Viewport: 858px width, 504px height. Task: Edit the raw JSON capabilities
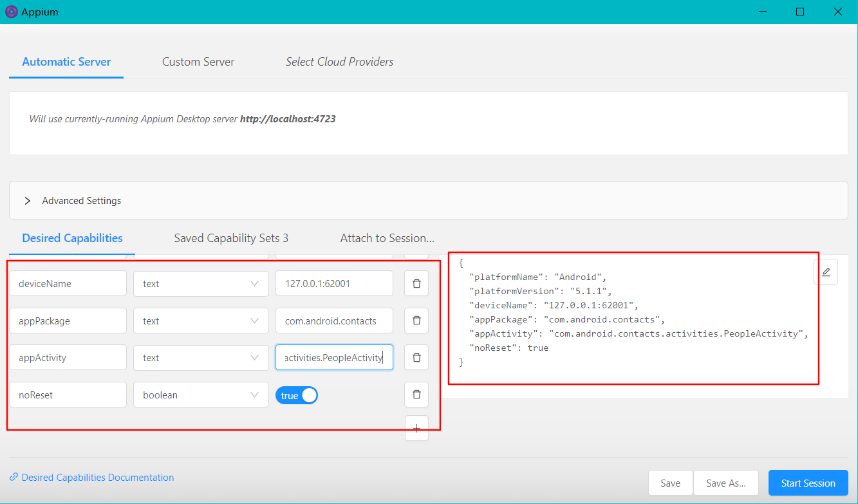[826, 271]
